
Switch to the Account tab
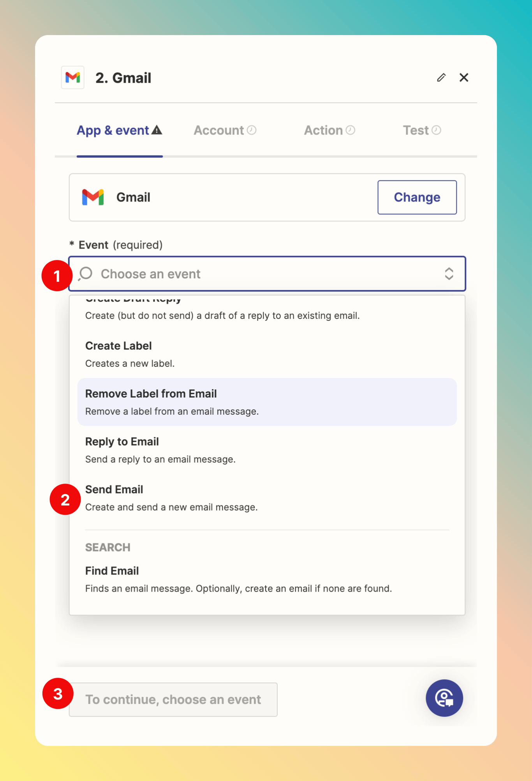point(225,130)
